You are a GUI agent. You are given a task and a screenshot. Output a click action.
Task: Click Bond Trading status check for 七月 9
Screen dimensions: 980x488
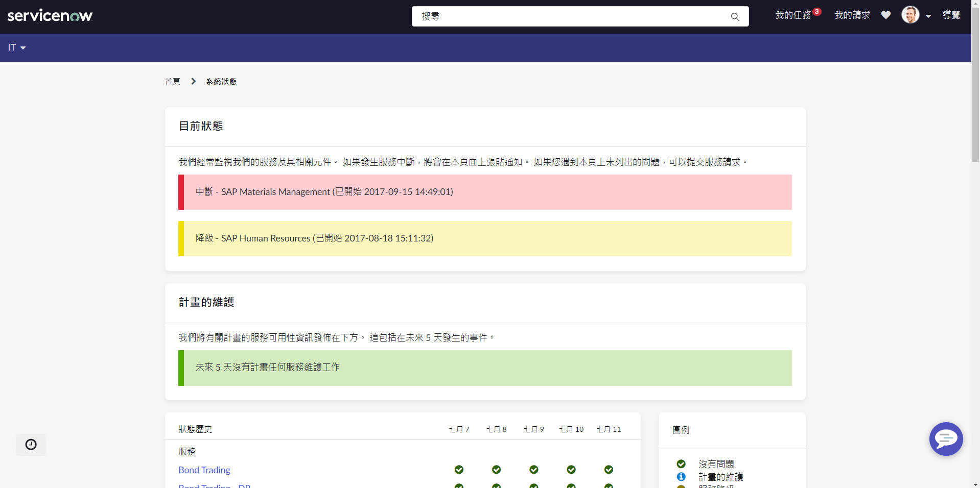coord(534,470)
